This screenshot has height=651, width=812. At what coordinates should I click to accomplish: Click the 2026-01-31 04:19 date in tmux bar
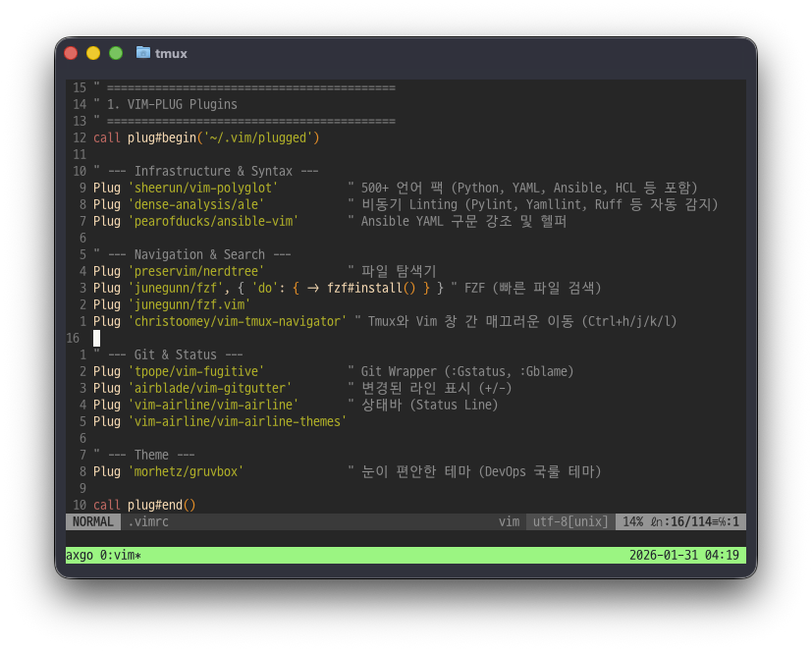coord(683,555)
